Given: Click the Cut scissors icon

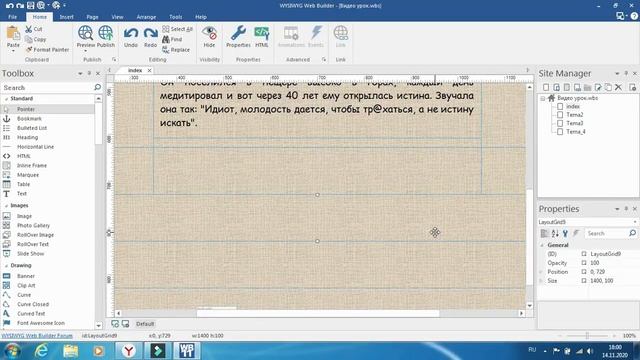Looking at the screenshot, I should click(29, 29).
